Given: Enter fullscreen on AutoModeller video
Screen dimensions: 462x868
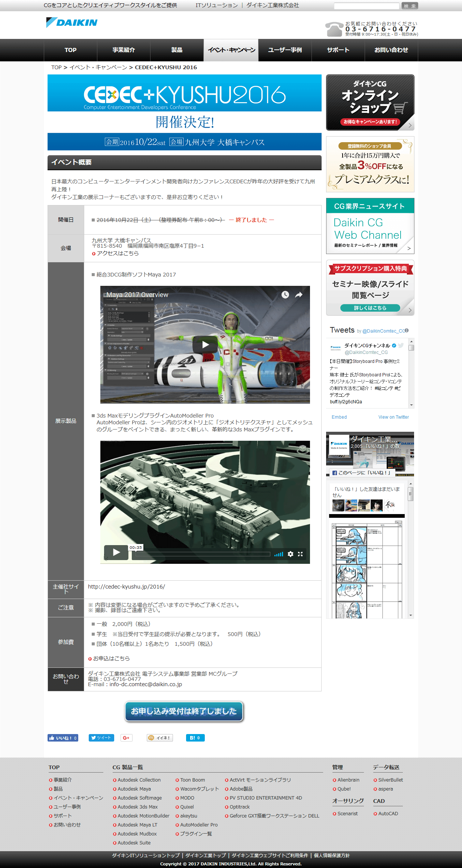Looking at the screenshot, I should (x=300, y=554).
